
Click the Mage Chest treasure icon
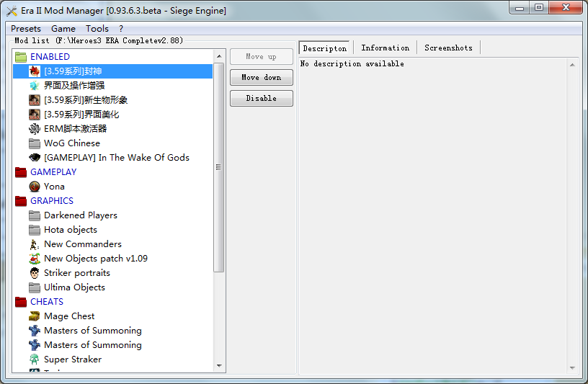point(35,316)
